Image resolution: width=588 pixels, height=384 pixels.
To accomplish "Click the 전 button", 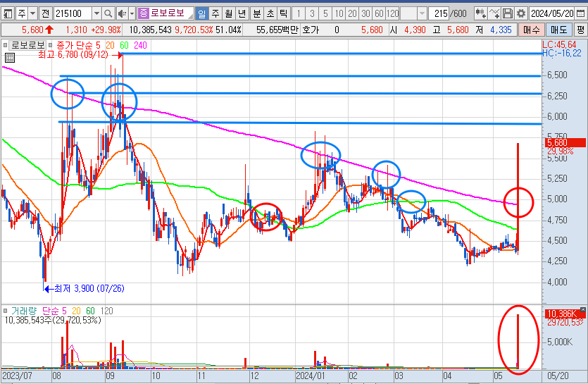I will (x=45, y=14).
